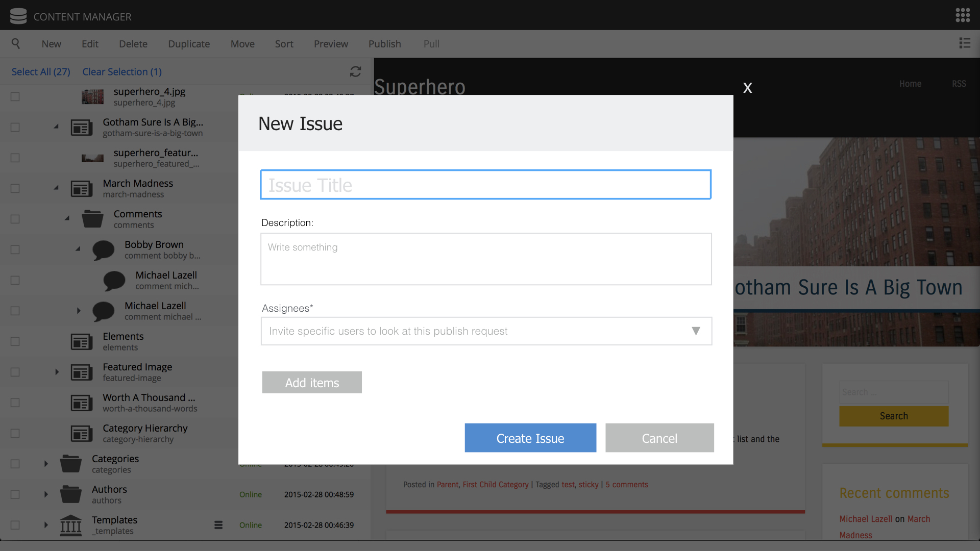Screen dimensions: 980x551
Task: Click the Description text area
Action: 486,259
